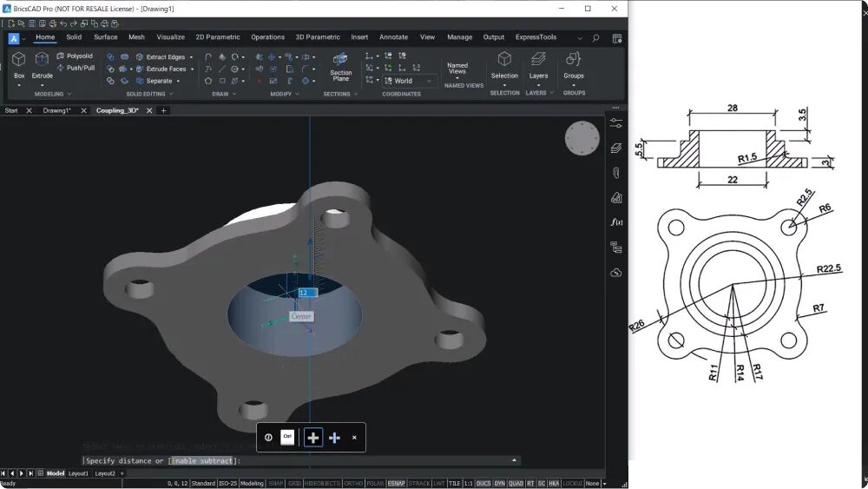The height and width of the screenshot is (489, 868).
Task: Click the Groups icon in ribbon
Action: coord(573,59)
